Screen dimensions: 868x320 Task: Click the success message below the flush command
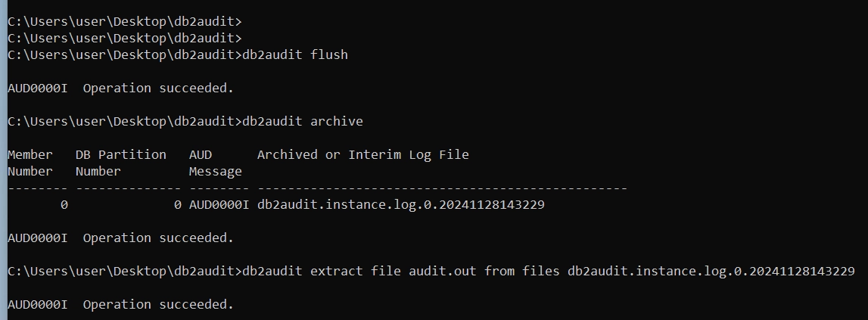(121, 88)
